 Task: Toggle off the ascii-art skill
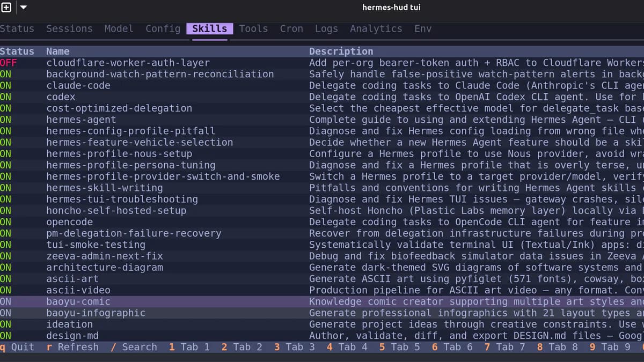tap(8, 278)
